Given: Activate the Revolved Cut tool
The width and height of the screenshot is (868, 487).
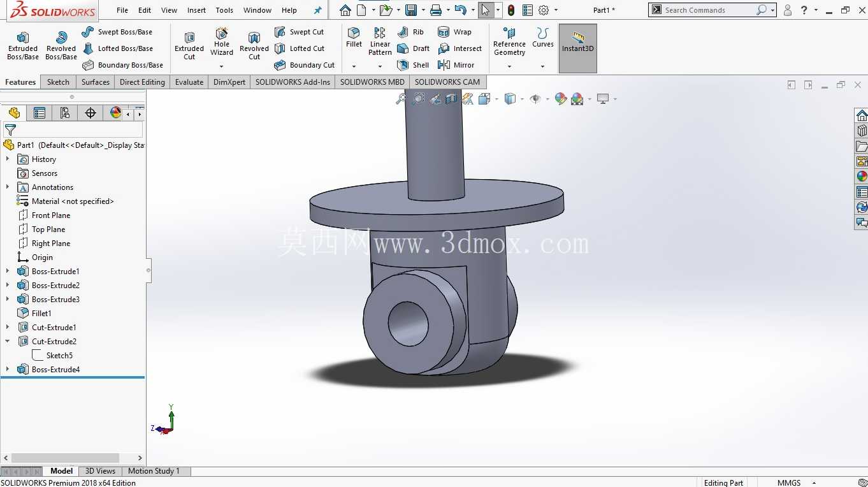Looking at the screenshot, I should 254,46.
